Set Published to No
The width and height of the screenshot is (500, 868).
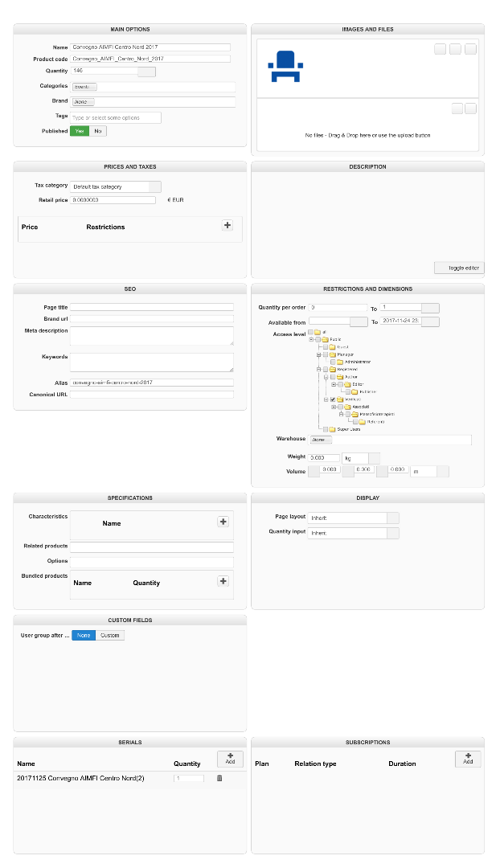[98, 131]
